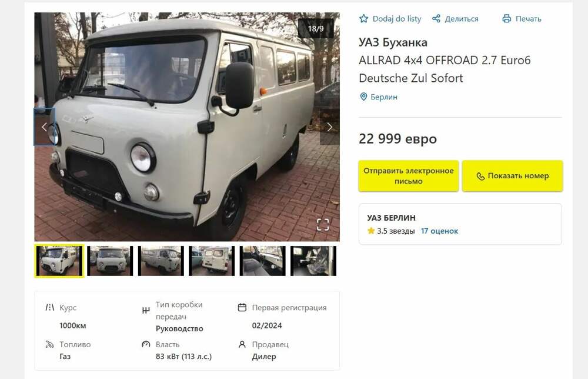
Task: Click the location pin icon near Берлин
Action: click(x=363, y=97)
